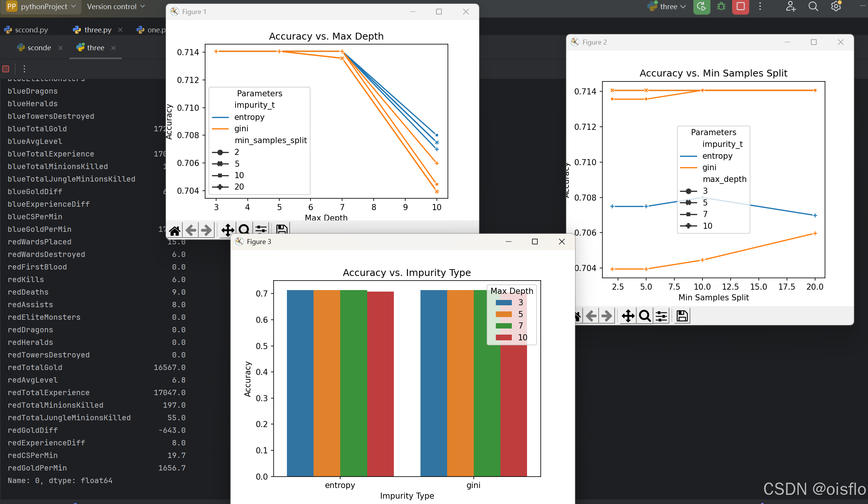Click the Search Everywhere magnifier icon
868x504 pixels.
[x=813, y=6]
